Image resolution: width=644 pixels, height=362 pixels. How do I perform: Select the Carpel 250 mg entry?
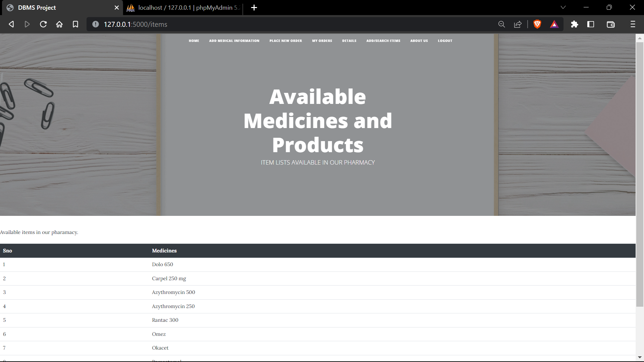pos(169,279)
